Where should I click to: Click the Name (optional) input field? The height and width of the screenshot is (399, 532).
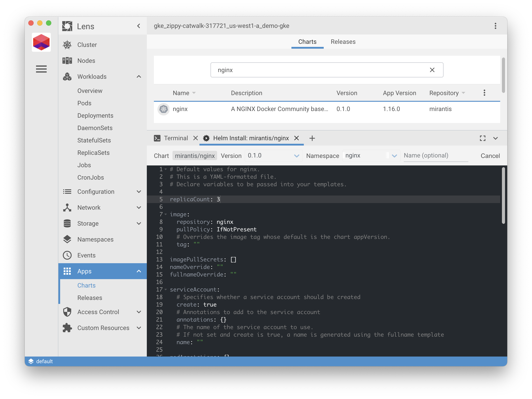coord(435,156)
